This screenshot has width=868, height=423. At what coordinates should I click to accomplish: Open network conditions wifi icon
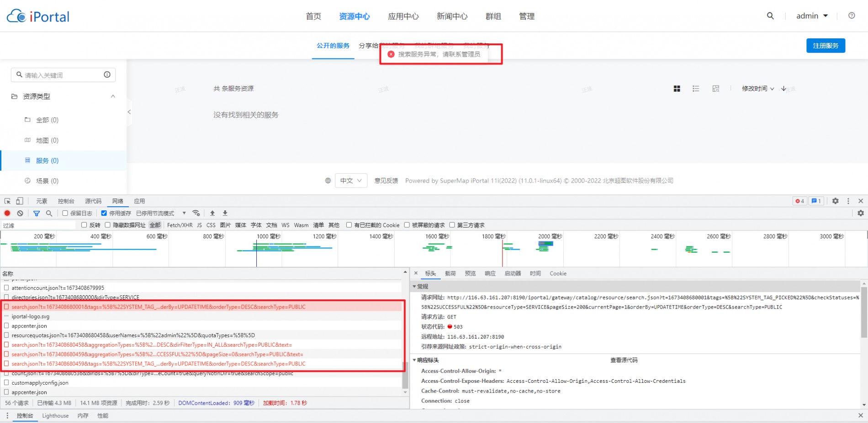[196, 213]
